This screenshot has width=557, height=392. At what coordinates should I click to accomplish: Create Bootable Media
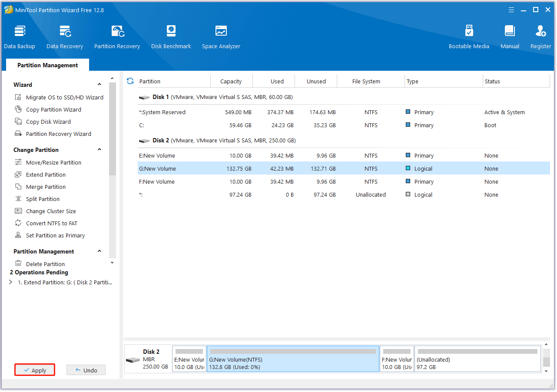(x=469, y=37)
